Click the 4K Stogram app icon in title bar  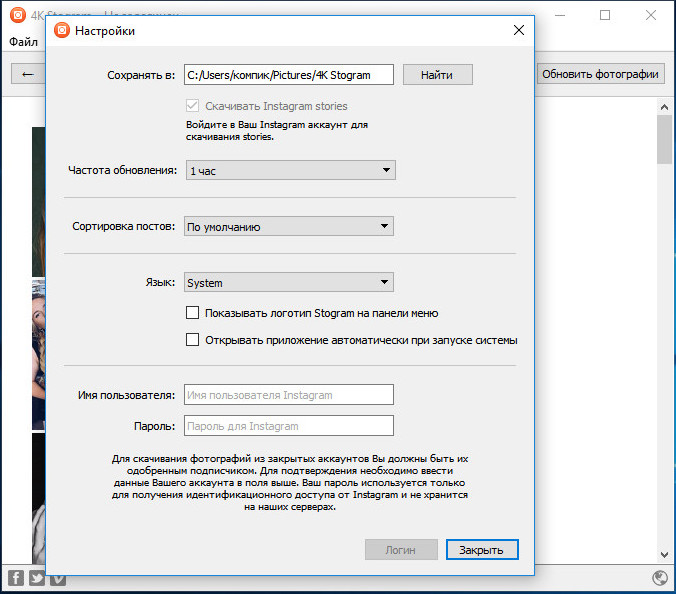point(18,15)
